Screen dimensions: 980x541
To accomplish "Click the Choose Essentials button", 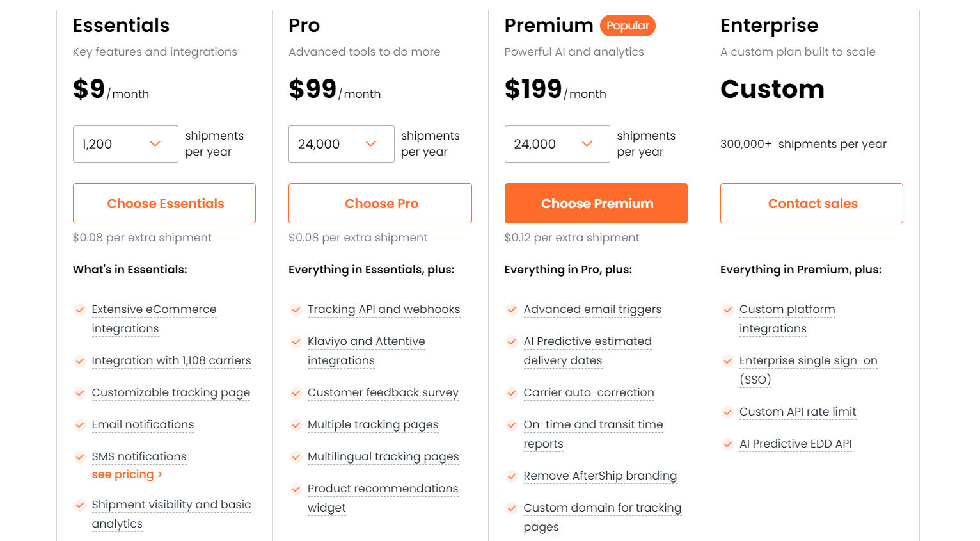I will (164, 203).
